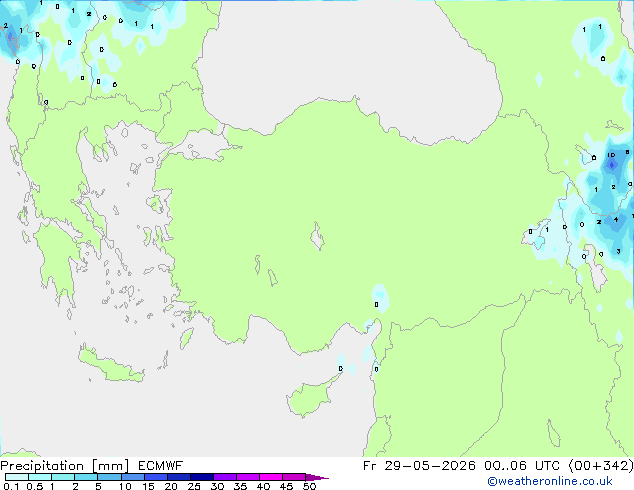The height and width of the screenshot is (490, 634).
Task: Click the '3' precipitation value on the map
Action: tap(618, 251)
